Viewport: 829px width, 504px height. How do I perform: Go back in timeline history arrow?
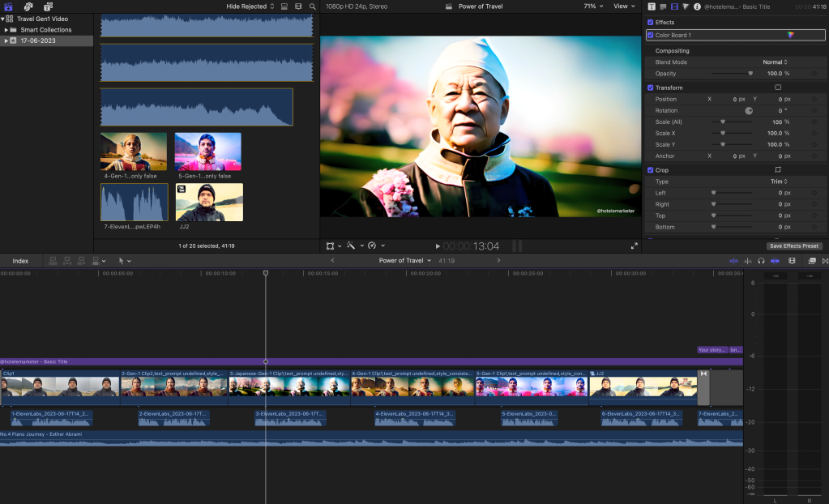[332, 260]
